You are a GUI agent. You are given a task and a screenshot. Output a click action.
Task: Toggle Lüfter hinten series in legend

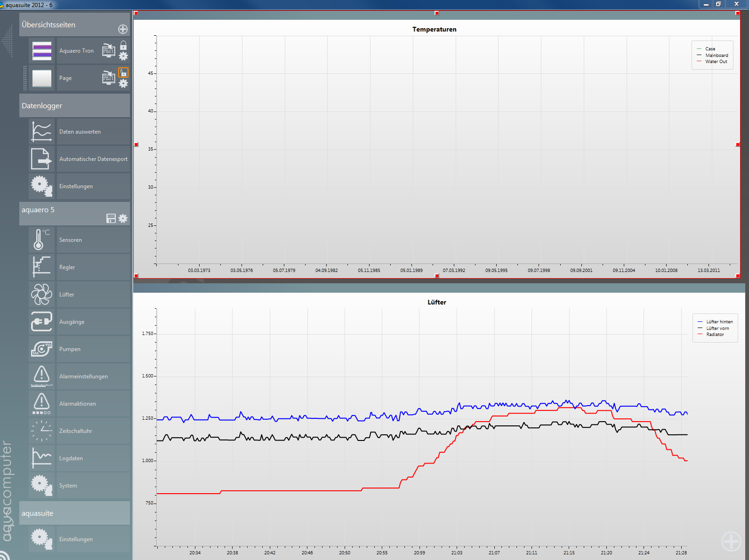(x=719, y=322)
